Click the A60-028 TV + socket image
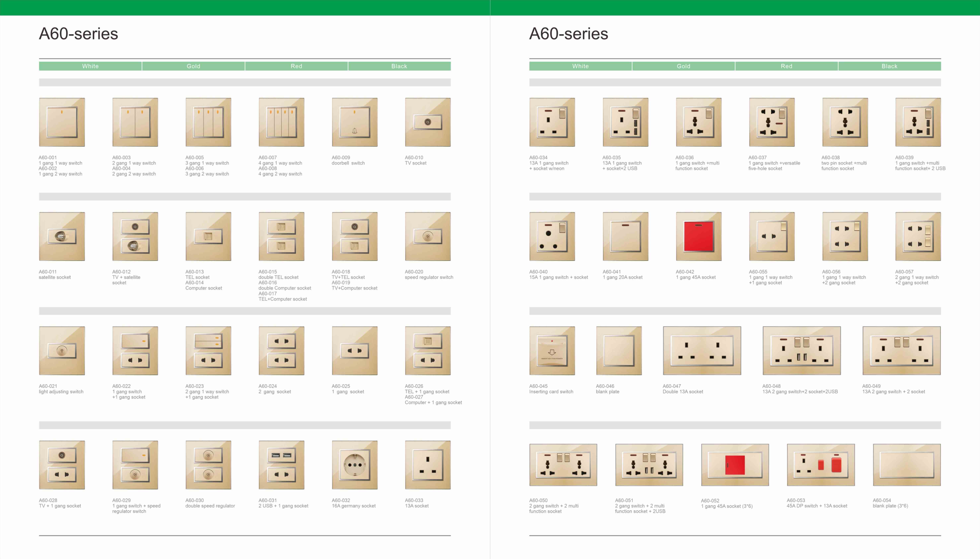Viewport: 980px width, 559px height. 62,465
